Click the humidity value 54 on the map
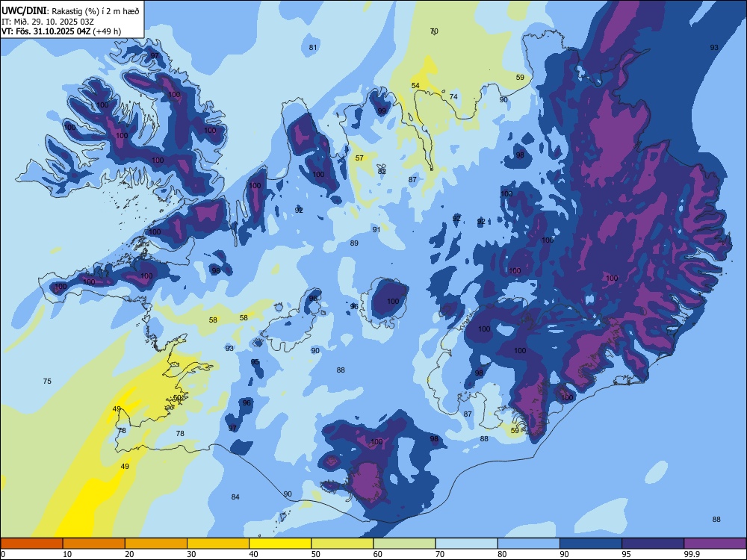Viewport: 747px width, 560px height. pyautogui.click(x=415, y=86)
